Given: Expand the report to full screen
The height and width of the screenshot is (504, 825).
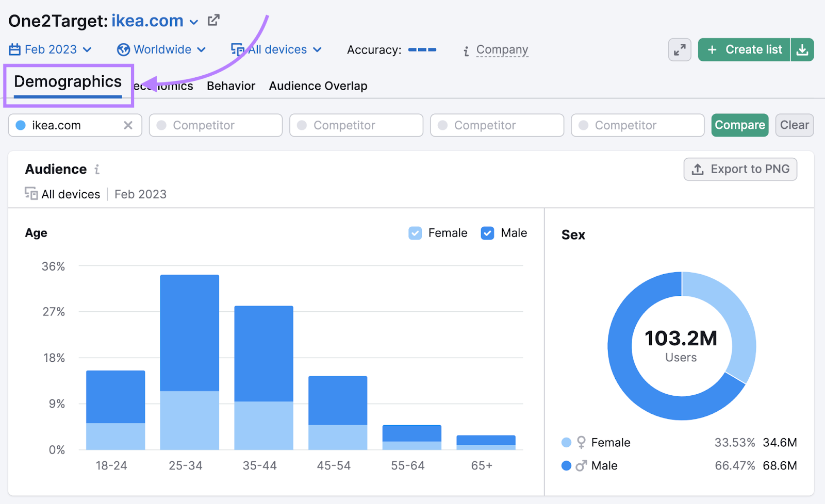Looking at the screenshot, I should (680, 49).
